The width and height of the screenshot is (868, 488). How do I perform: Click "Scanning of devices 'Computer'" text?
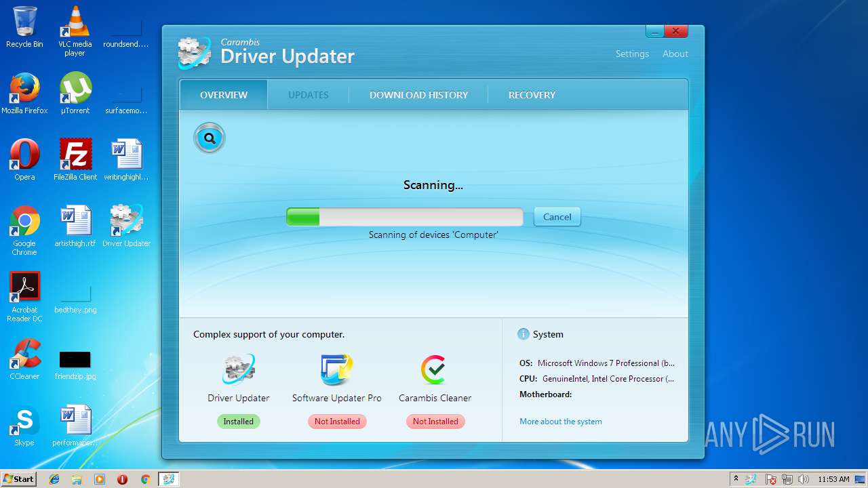433,235
